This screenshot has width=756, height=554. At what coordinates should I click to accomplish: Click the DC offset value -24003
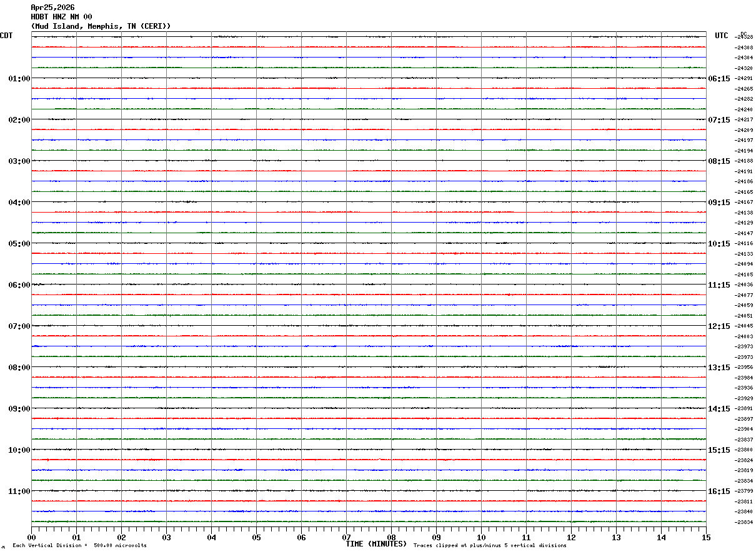point(744,336)
